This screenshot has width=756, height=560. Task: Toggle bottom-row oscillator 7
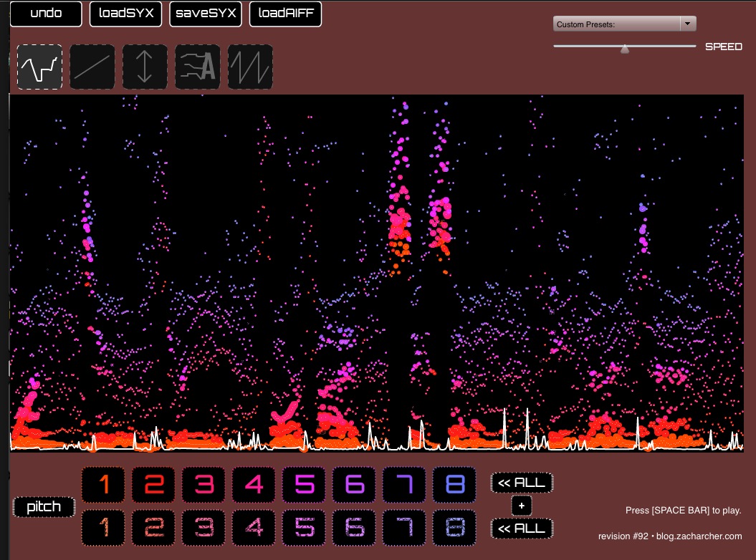tap(404, 528)
